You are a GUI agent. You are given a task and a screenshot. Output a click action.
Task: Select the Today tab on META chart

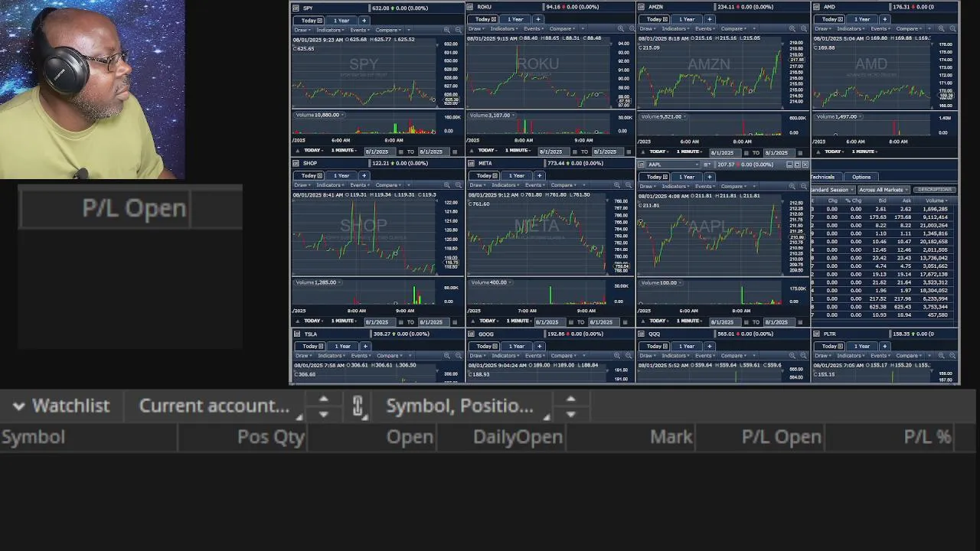click(484, 175)
